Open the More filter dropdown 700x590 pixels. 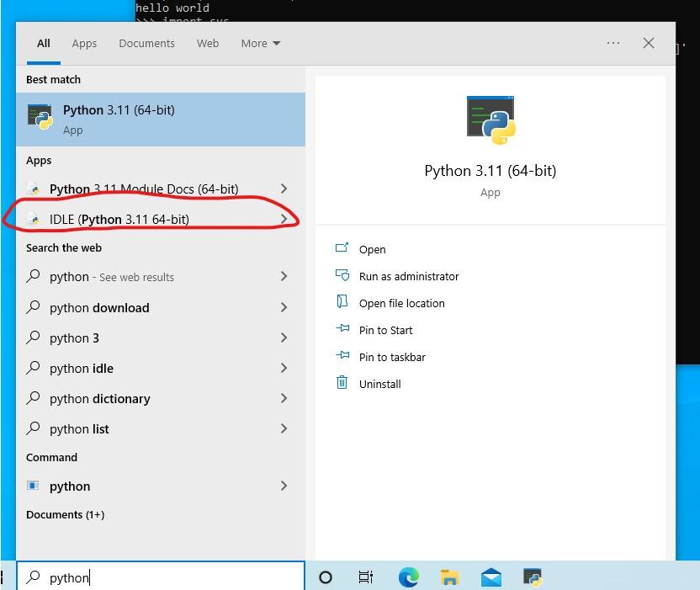[x=260, y=43]
